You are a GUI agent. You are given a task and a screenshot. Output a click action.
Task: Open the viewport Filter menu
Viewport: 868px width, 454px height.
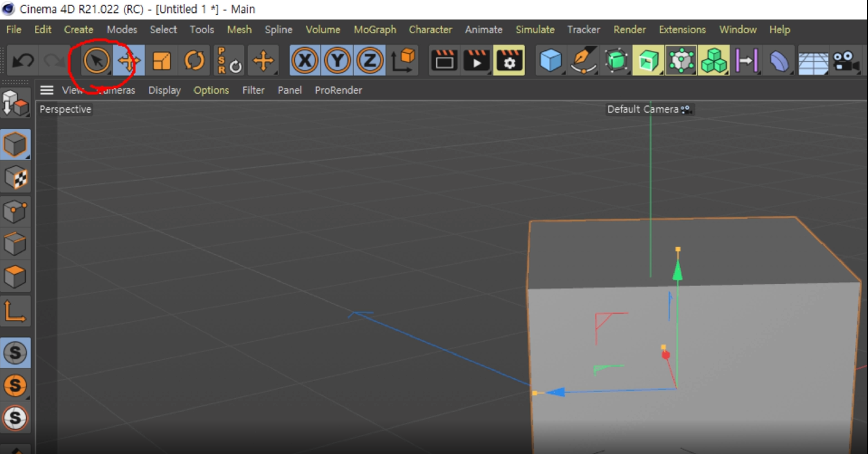(x=253, y=90)
